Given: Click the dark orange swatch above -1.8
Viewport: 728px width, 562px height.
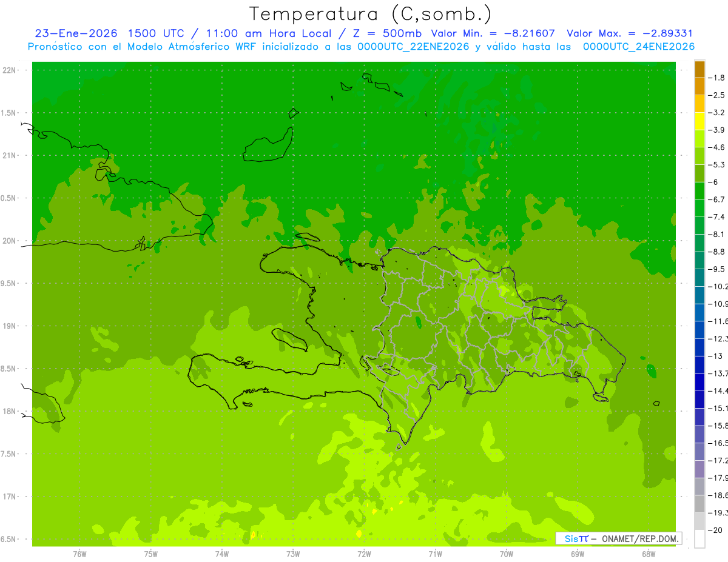Looking at the screenshot, I should pyautogui.click(x=699, y=69).
